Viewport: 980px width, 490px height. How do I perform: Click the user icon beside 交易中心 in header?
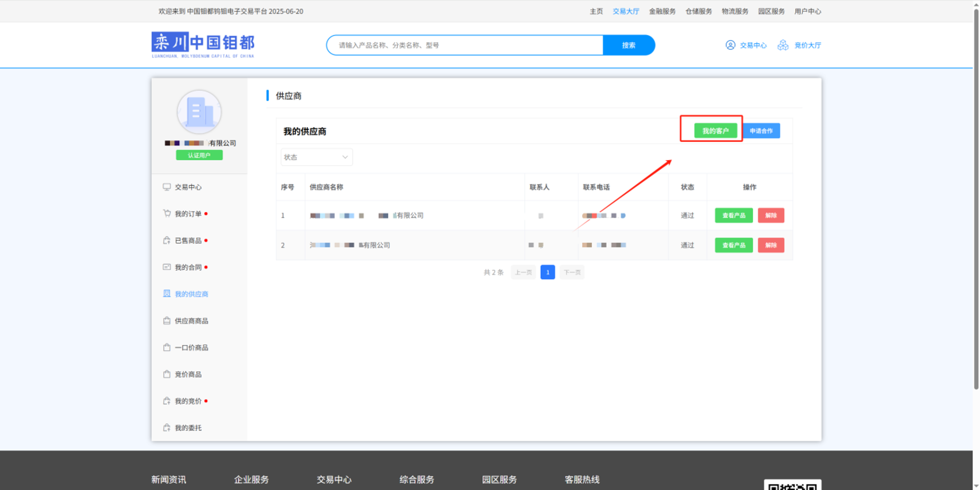pos(730,45)
